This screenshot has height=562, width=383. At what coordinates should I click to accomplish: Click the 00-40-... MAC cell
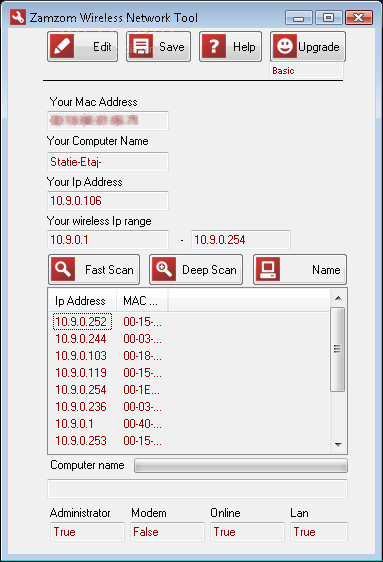pyautogui.click(x=142, y=424)
